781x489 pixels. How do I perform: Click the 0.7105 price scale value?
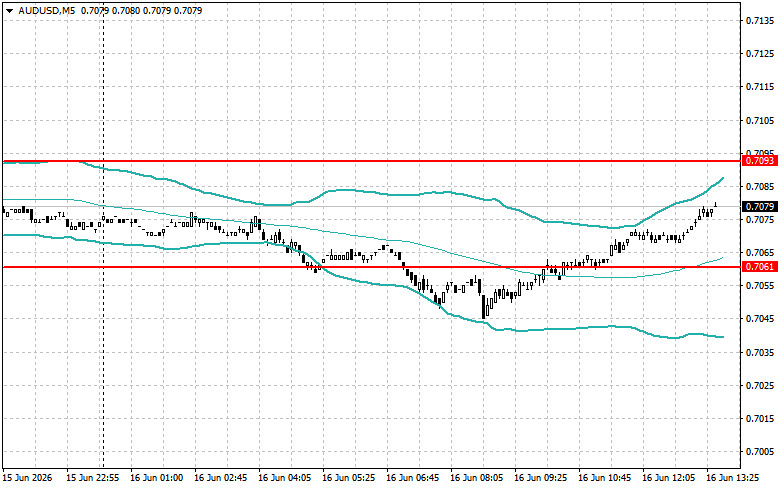pos(760,120)
